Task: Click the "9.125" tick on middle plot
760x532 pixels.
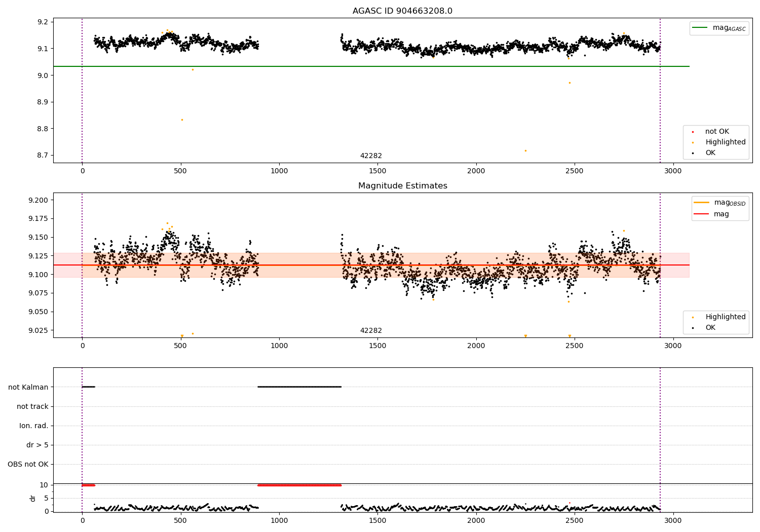Action: coord(39,256)
